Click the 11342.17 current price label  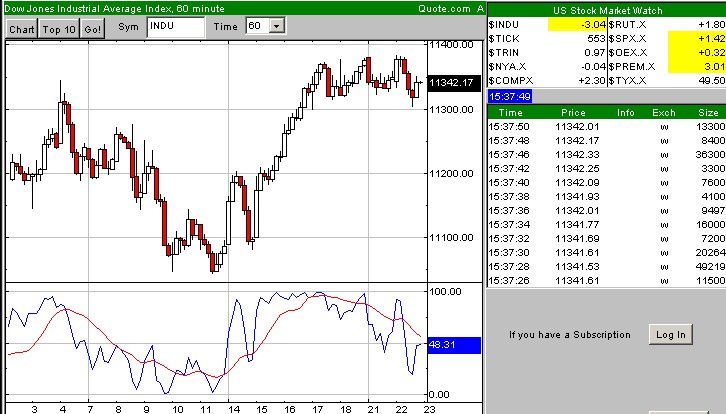pos(454,82)
